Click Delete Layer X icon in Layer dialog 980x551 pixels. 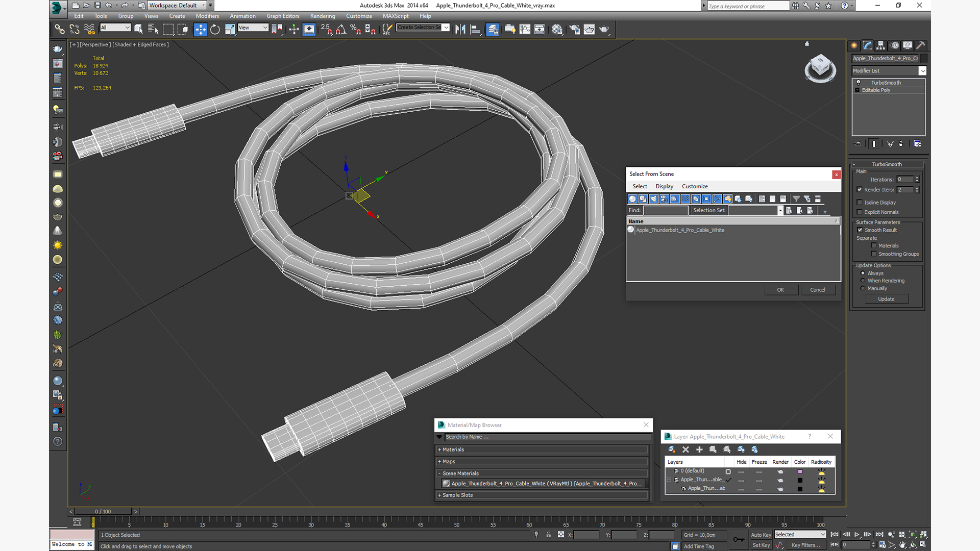click(685, 449)
